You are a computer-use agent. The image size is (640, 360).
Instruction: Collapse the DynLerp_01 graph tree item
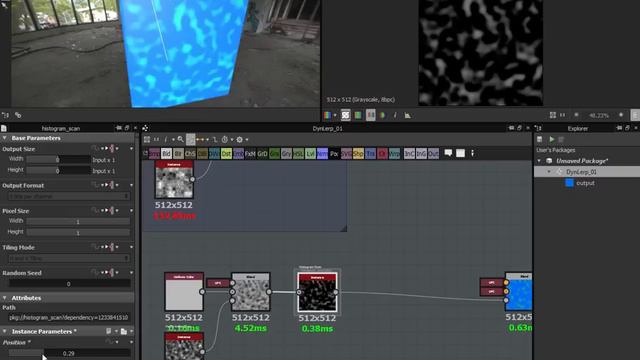pos(549,172)
